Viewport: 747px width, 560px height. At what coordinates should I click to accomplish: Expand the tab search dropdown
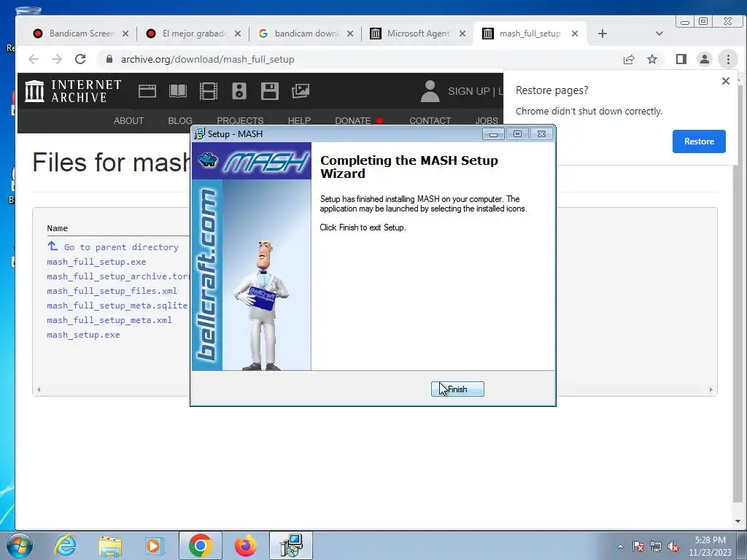point(659,34)
